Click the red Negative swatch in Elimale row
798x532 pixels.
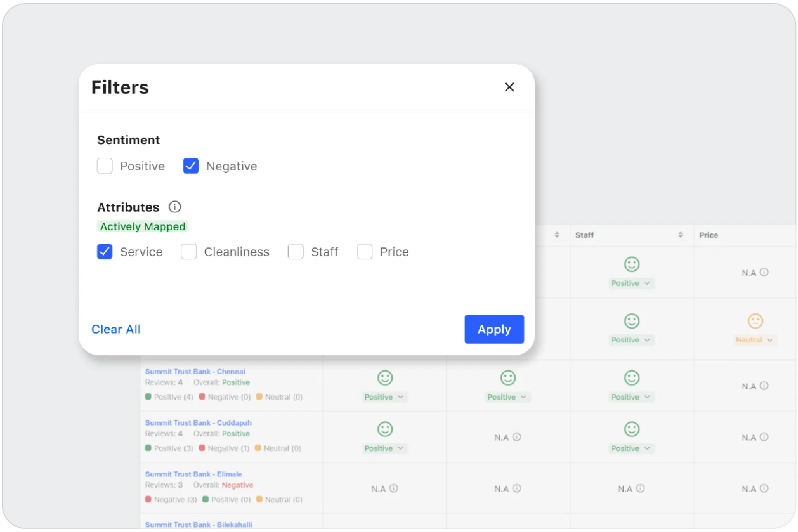coord(148,499)
